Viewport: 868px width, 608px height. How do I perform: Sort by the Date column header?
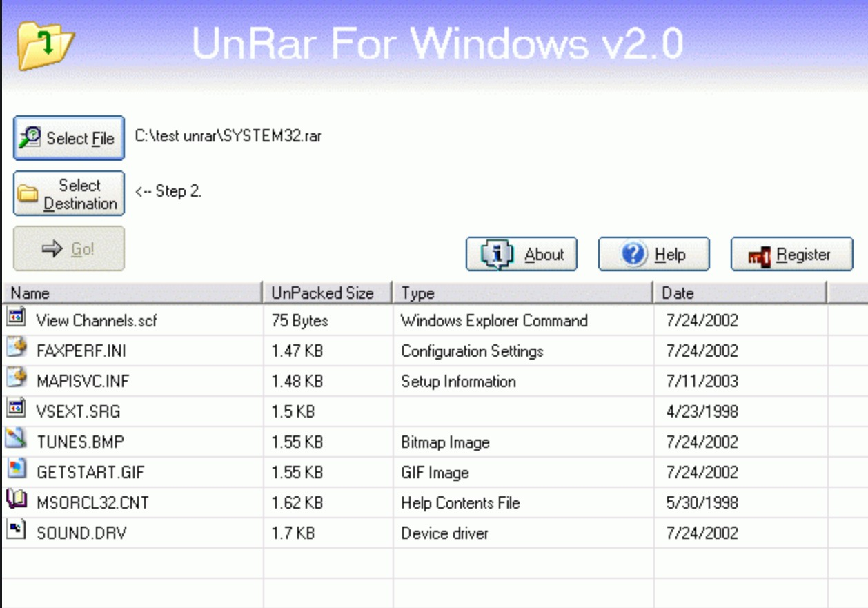click(740, 293)
